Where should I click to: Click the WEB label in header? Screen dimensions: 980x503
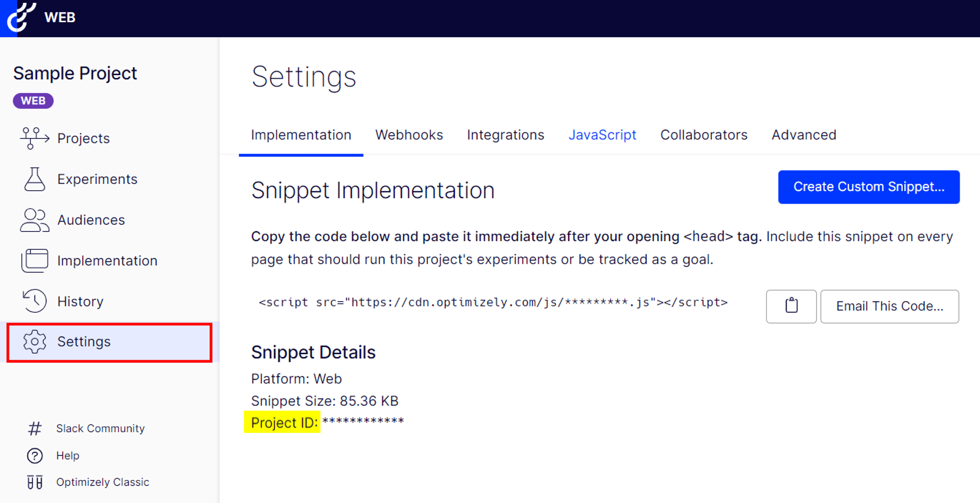click(60, 17)
